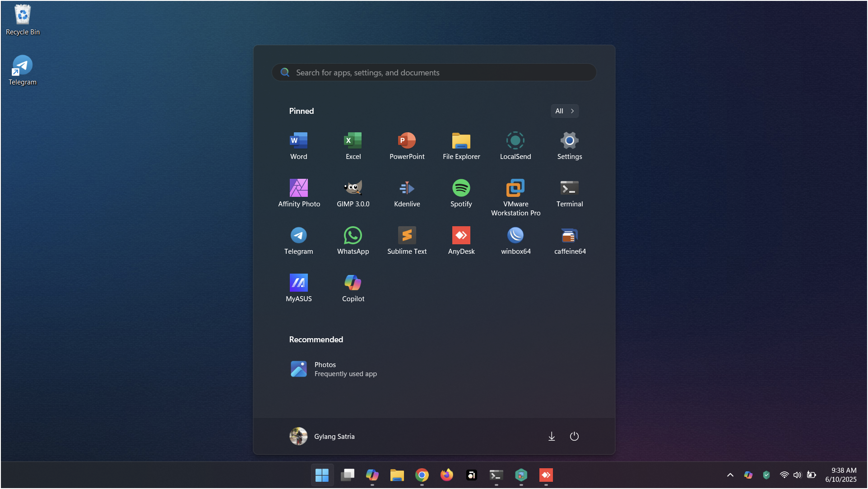The height and width of the screenshot is (489, 868).
Task: Open Firefox from the taskbar
Action: (446, 475)
